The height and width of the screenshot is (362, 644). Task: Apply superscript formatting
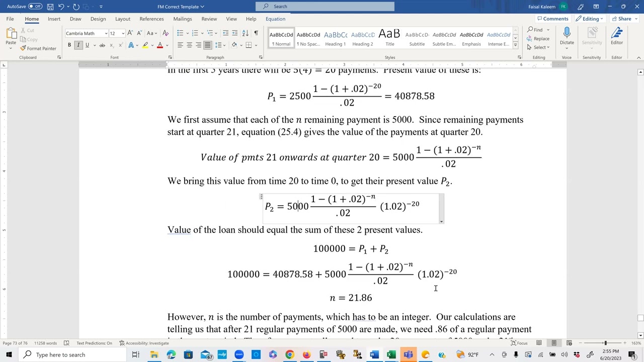120,45
